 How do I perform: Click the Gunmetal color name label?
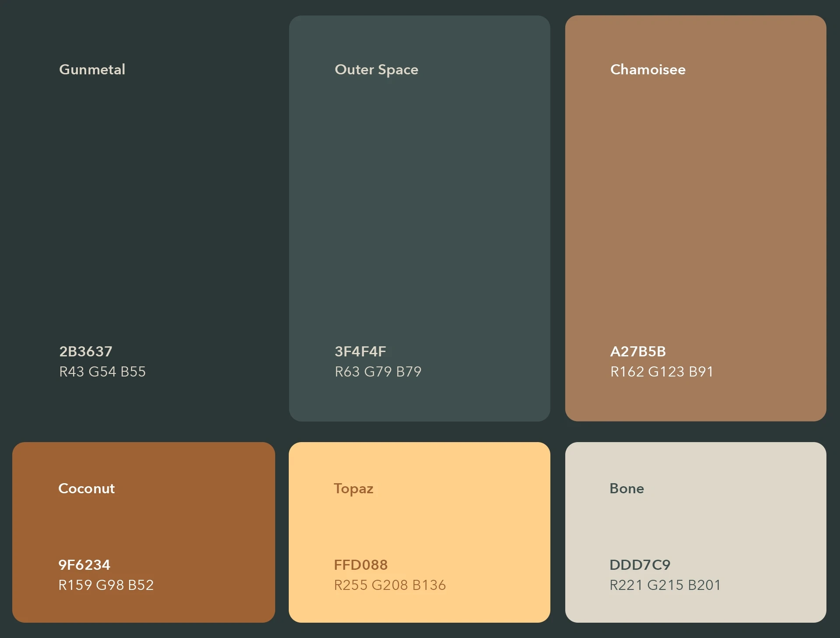92,70
